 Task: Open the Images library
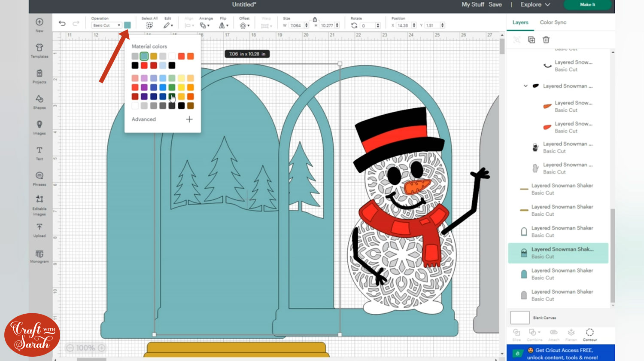coord(39,128)
